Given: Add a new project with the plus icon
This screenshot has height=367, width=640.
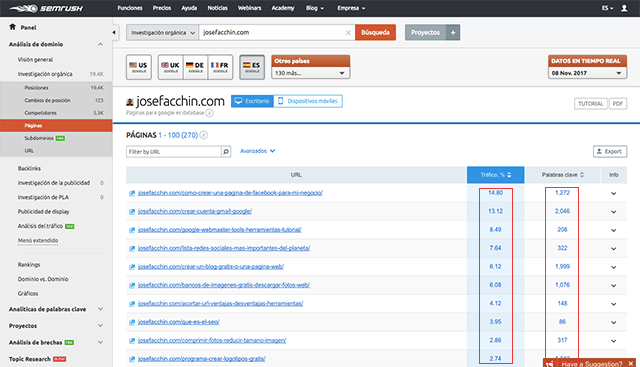Looking at the screenshot, I should pos(453,33).
